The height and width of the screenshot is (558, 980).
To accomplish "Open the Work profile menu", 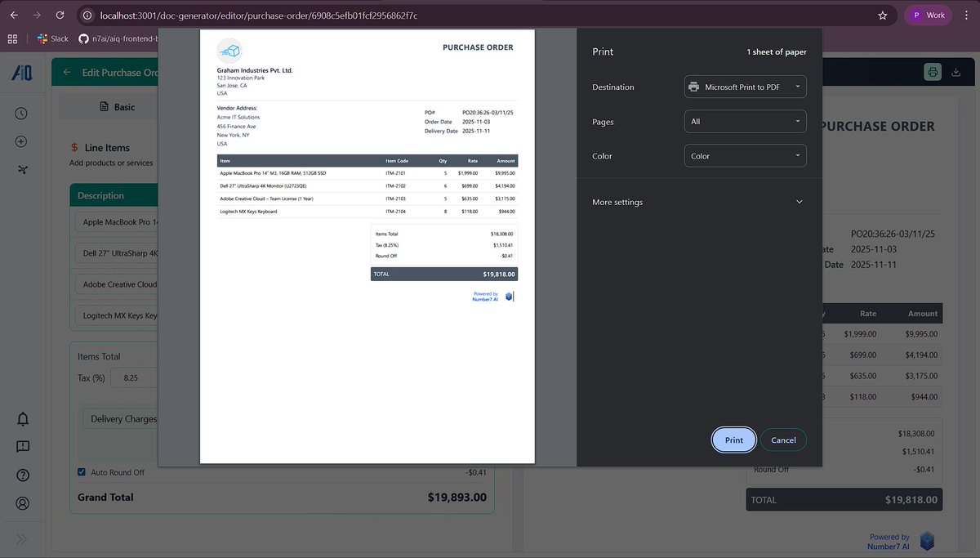I will coord(929,15).
